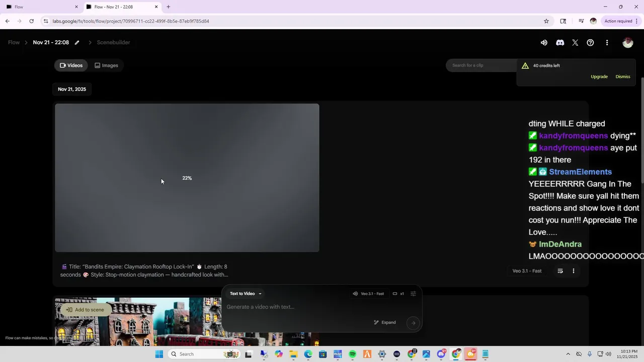Screen dimensions: 644x362
Task: Go to Flow breadcrumb home
Action: 14,43
